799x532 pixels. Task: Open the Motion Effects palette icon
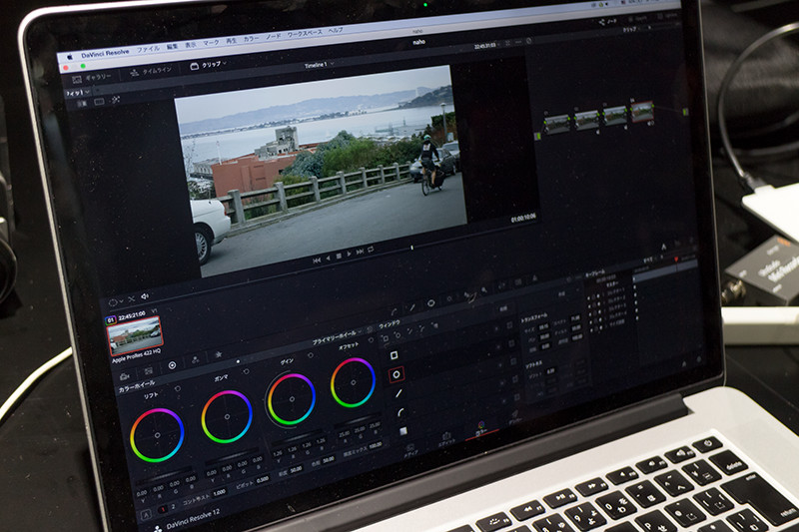[219, 354]
